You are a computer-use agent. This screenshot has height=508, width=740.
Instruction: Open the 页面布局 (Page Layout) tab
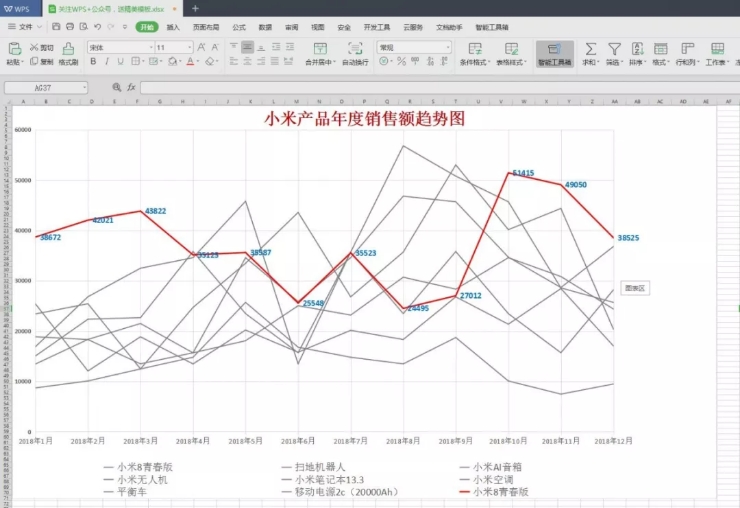point(206,27)
